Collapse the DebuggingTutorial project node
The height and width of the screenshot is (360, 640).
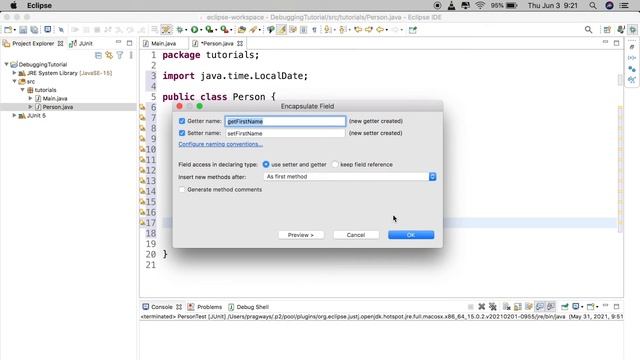(7, 64)
